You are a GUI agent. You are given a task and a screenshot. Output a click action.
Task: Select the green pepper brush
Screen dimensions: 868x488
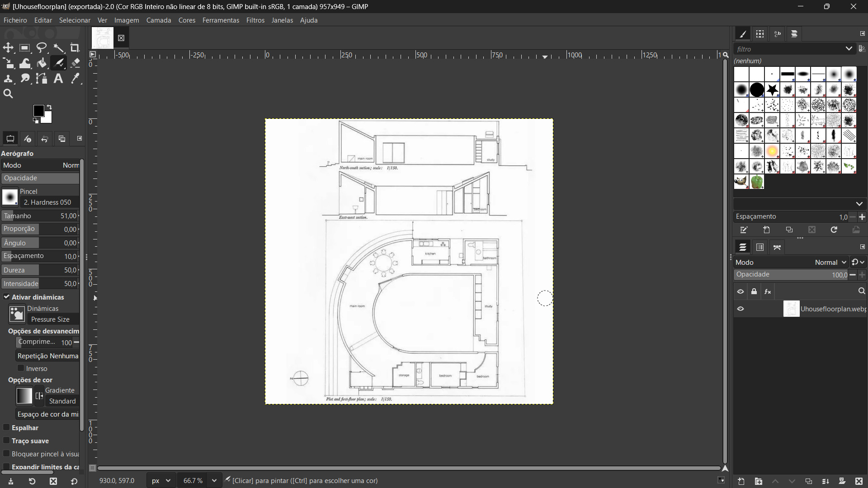tap(757, 182)
